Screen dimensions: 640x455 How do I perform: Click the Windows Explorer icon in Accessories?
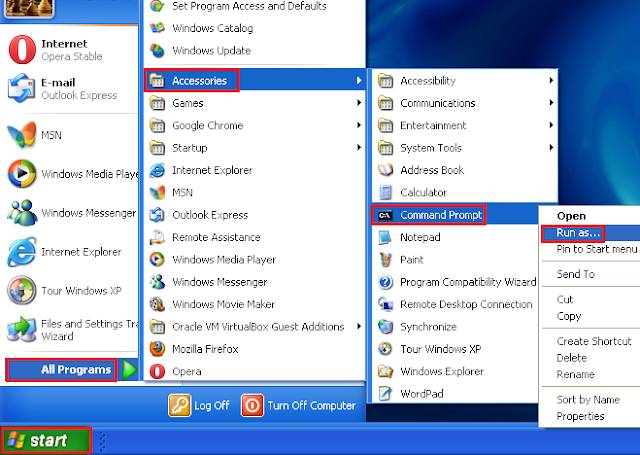tap(385, 371)
